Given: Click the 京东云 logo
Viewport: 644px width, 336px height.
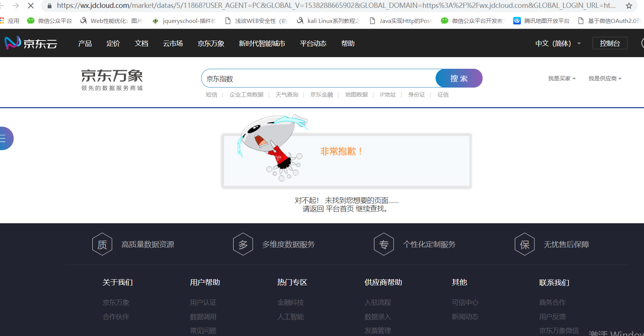Looking at the screenshot, I should click(x=31, y=43).
